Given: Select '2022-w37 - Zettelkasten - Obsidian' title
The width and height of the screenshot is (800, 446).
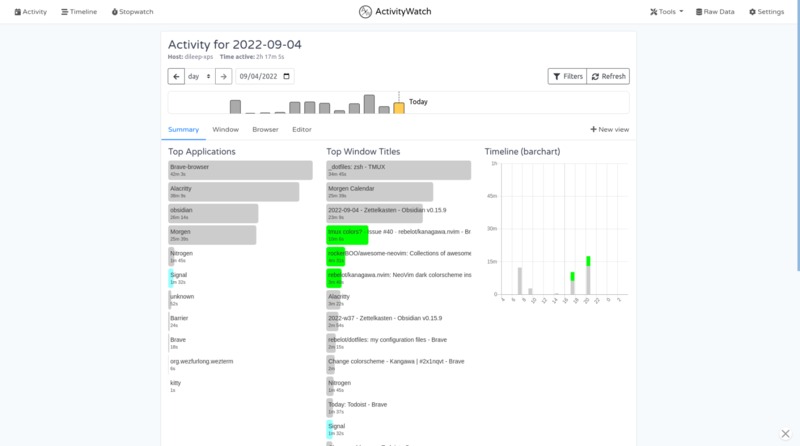Looking at the screenshot, I should pos(385,321).
